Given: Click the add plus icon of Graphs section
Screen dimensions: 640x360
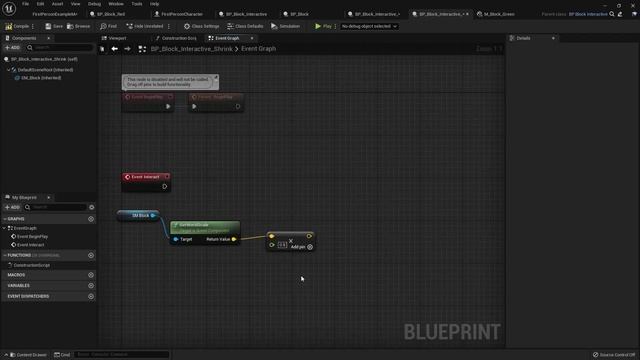Looking at the screenshot, I should tap(91, 219).
